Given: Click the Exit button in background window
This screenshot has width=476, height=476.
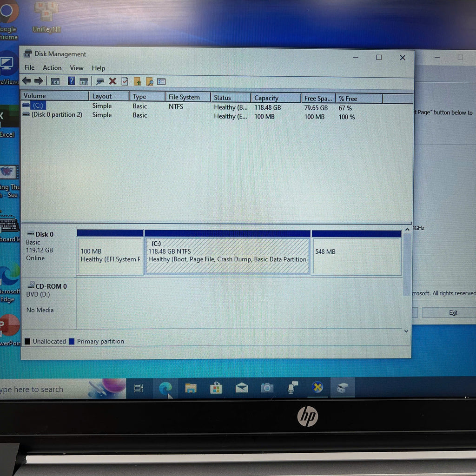Looking at the screenshot, I should pyautogui.click(x=453, y=313).
